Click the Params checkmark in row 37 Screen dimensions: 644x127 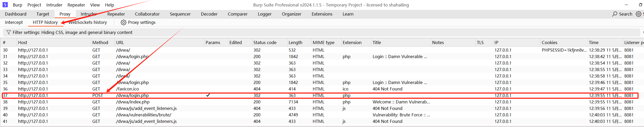coord(208,95)
